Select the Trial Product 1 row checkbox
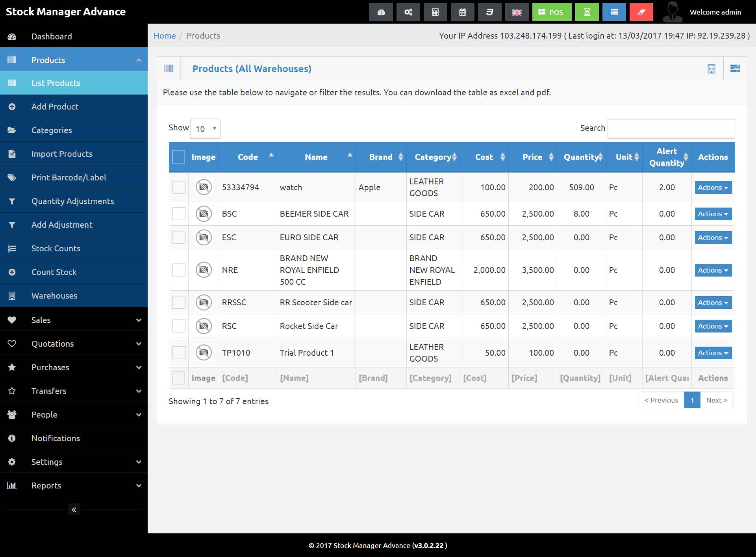Viewport: 756px width, 557px height. [x=179, y=353]
